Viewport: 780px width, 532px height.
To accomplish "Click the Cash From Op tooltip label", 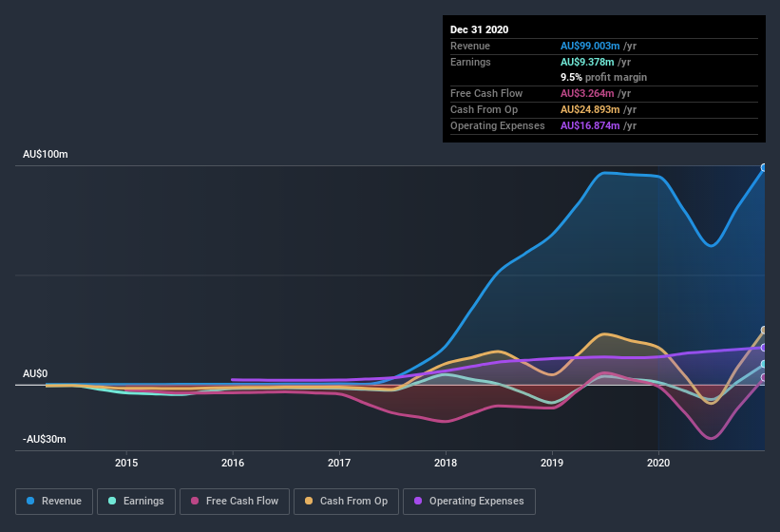I will pos(484,109).
